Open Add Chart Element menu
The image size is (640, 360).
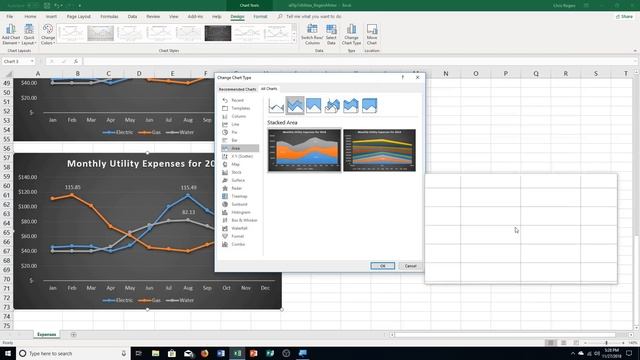tap(11, 34)
